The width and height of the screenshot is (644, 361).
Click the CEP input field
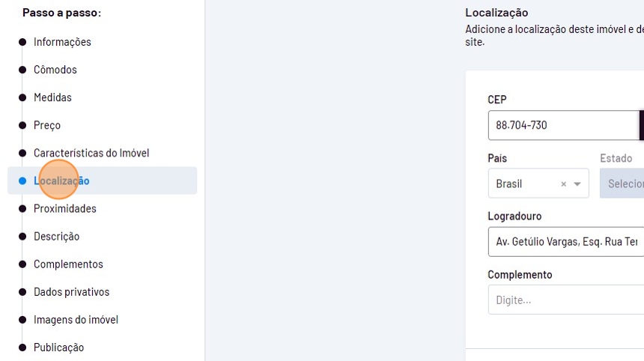pyautogui.click(x=563, y=125)
